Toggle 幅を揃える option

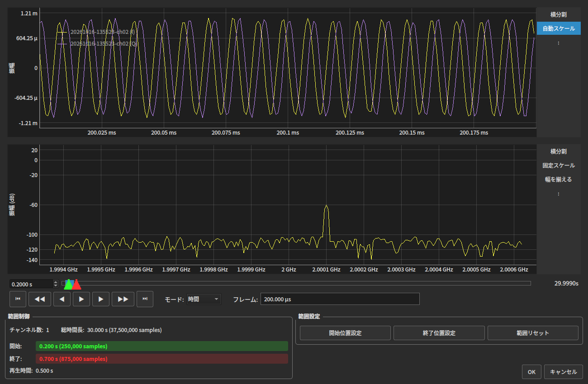coord(559,179)
